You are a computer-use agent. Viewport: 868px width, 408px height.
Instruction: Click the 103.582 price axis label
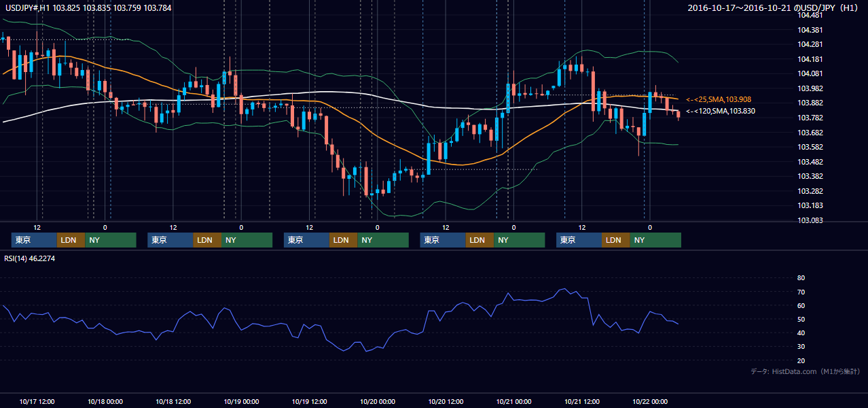click(810, 148)
